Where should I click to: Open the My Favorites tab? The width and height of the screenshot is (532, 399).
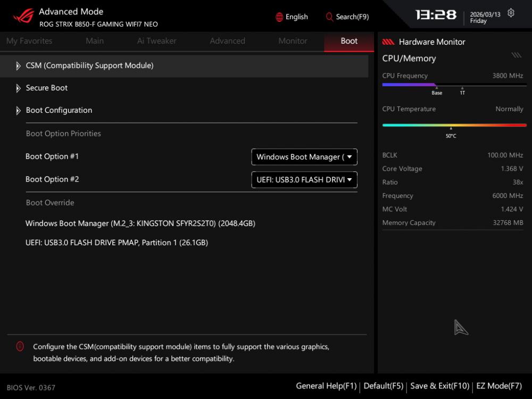click(29, 41)
